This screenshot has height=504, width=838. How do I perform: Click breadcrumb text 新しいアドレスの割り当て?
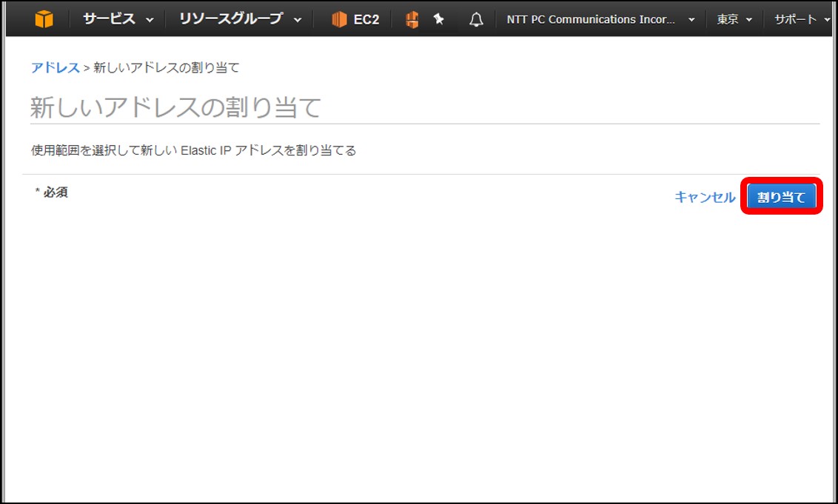(167, 68)
